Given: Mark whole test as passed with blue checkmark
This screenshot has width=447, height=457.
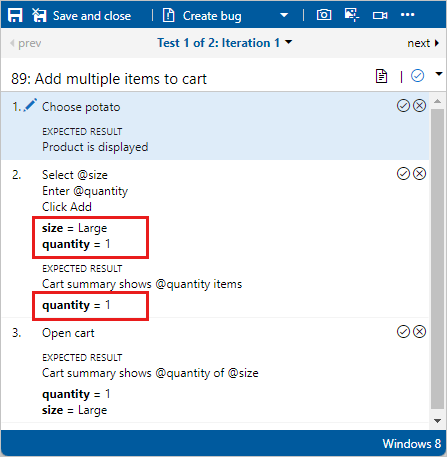Looking at the screenshot, I should coord(417,76).
